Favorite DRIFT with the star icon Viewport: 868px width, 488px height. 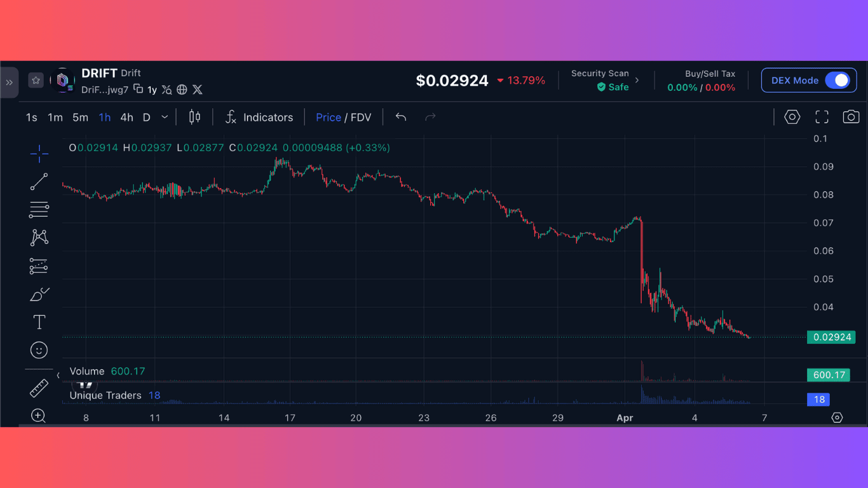(x=36, y=80)
